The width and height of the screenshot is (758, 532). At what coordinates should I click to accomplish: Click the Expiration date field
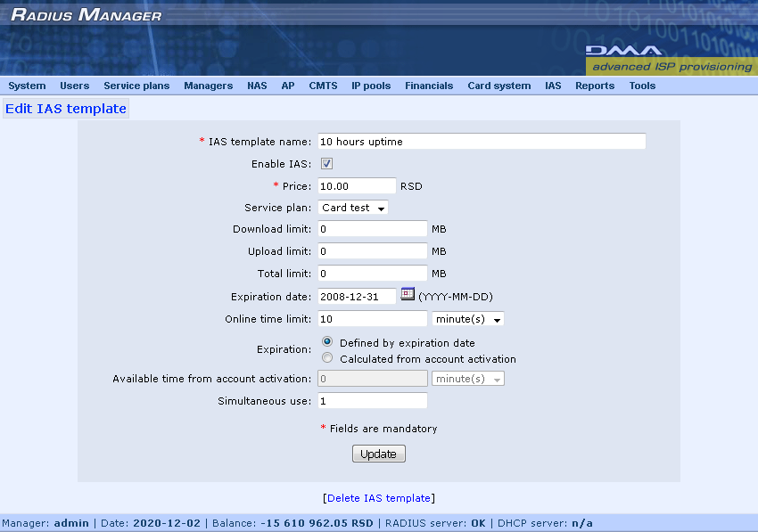coord(357,296)
